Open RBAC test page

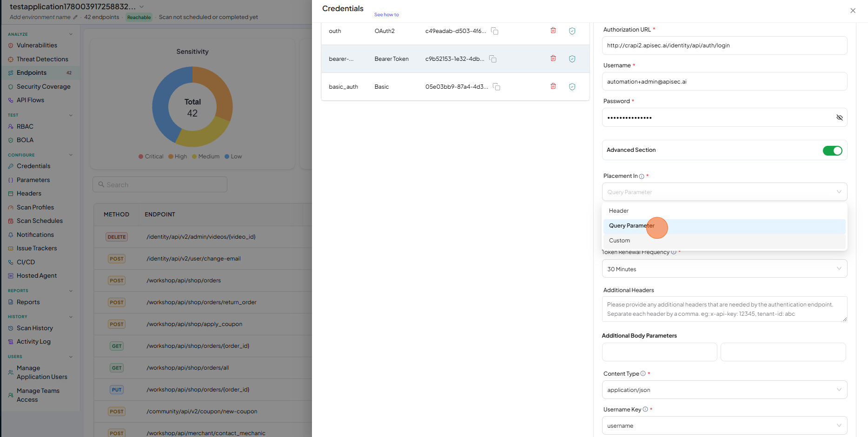[x=25, y=127]
